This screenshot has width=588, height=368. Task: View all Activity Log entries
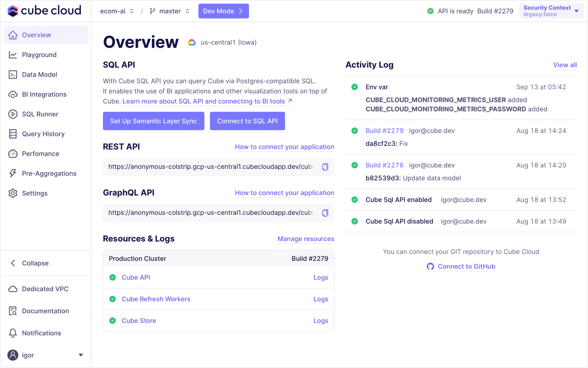click(x=565, y=65)
